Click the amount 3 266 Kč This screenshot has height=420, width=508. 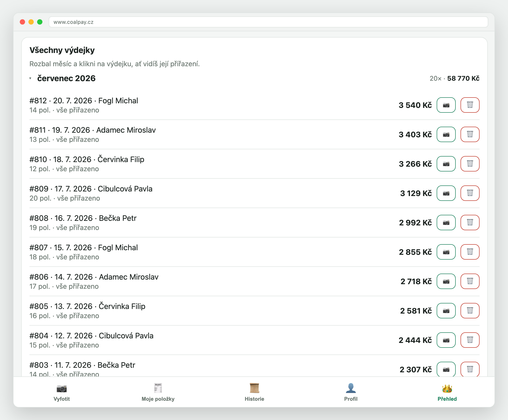(x=415, y=164)
